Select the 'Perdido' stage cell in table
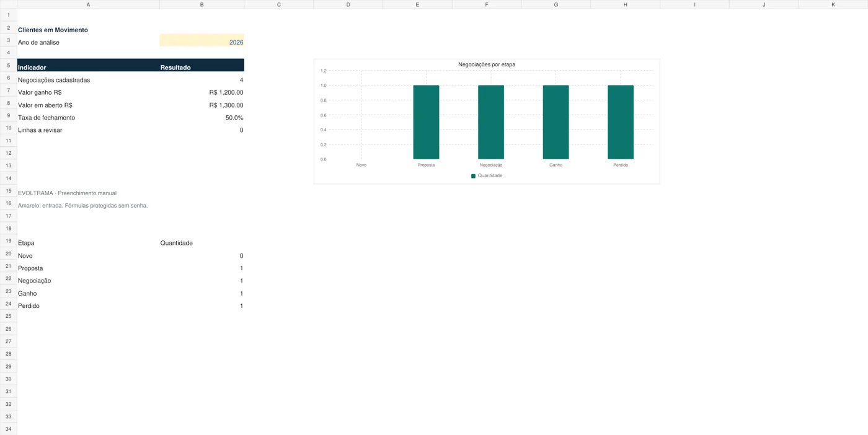The image size is (868, 435). pos(88,304)
